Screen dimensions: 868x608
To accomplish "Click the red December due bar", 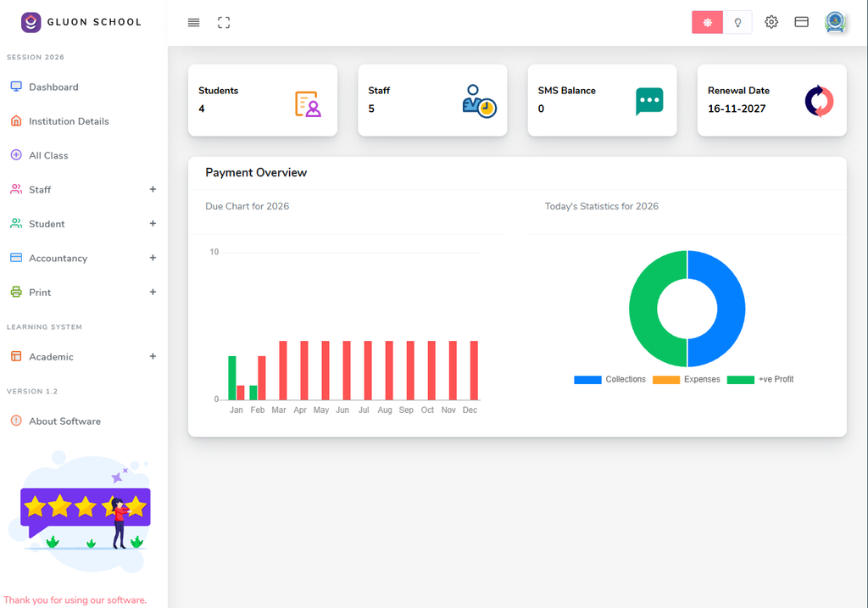I will pyautogui.click(x=474, y=371).
